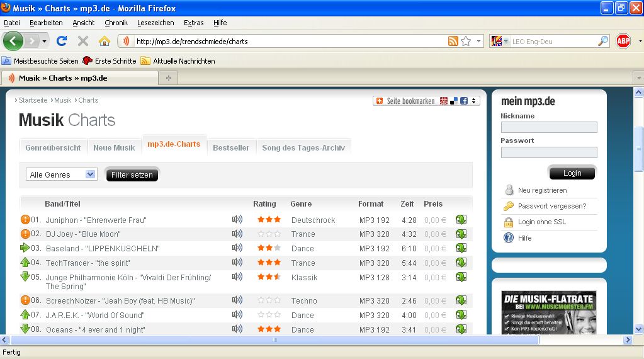Screen dimensions: 644x359
Task: Open the Adblock Plus dropdown arrow
Action: coord(640,41)
